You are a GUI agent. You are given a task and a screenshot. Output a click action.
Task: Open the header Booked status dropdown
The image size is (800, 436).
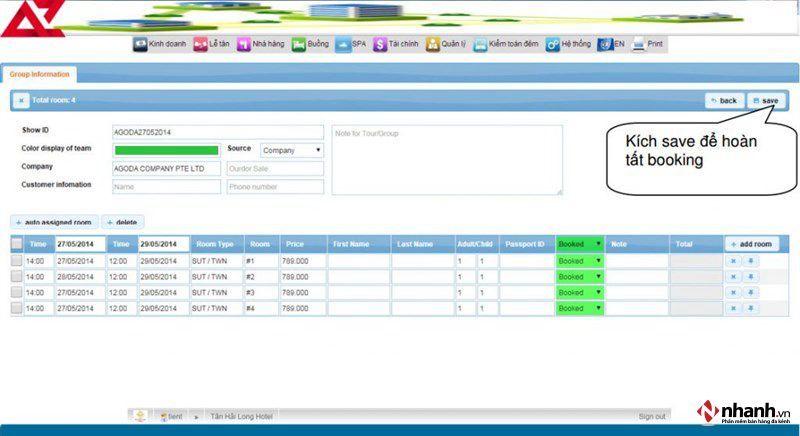(580, 244)
